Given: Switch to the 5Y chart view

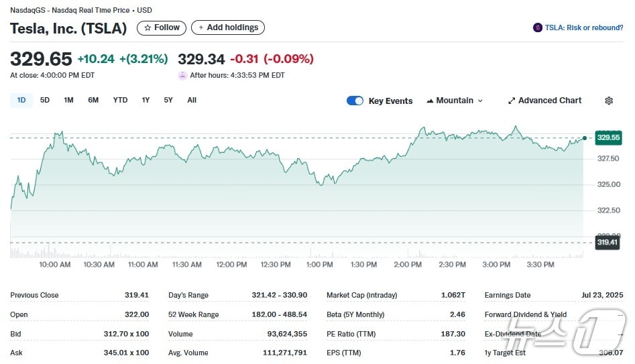Looking at the screenshot, I should [x=168, y=101].
